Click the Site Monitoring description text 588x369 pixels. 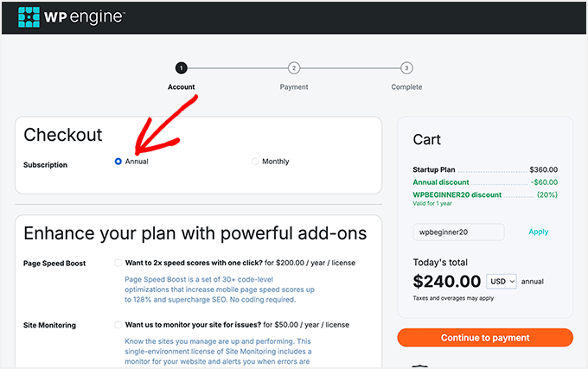tap(218, 352)
